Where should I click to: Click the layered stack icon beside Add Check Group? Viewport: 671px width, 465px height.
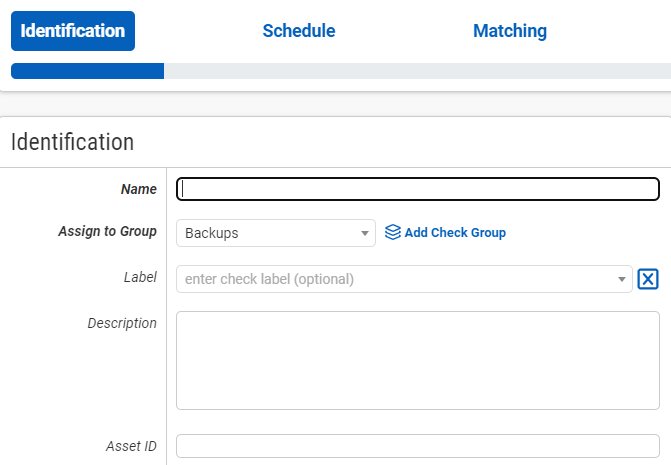(x=393, y=232)
